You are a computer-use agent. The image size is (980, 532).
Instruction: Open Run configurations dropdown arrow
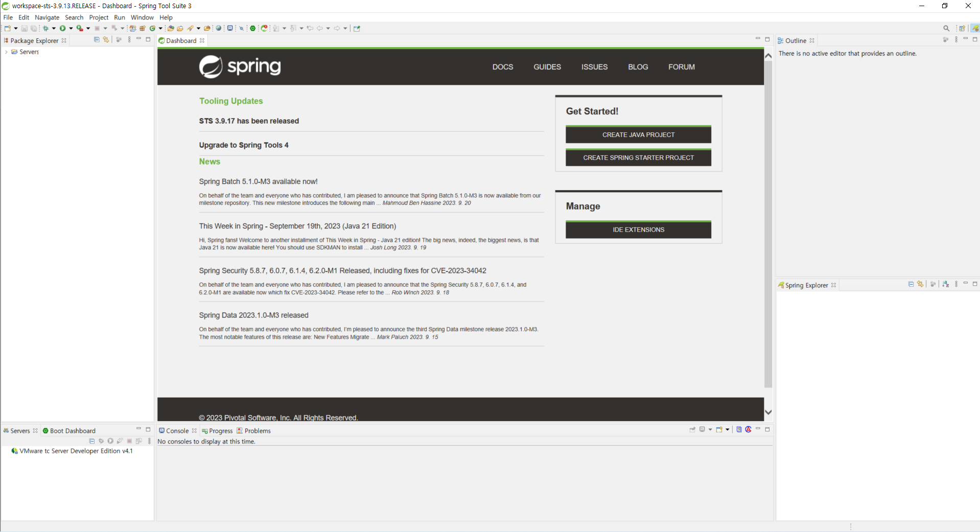pos(71,28)
